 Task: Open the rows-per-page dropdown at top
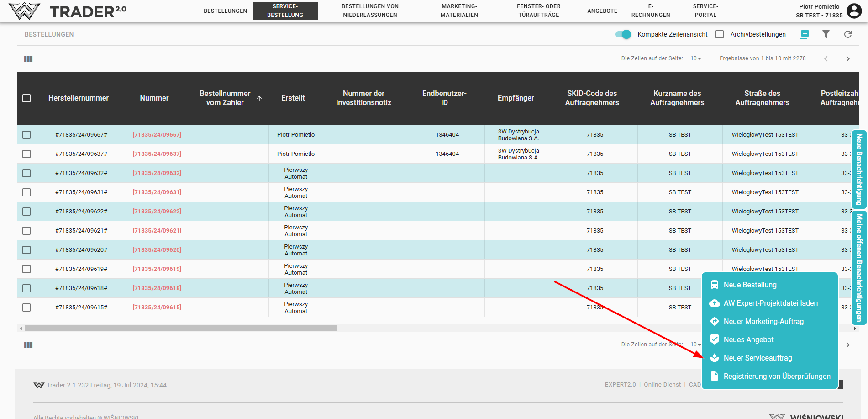click(696, 58)
